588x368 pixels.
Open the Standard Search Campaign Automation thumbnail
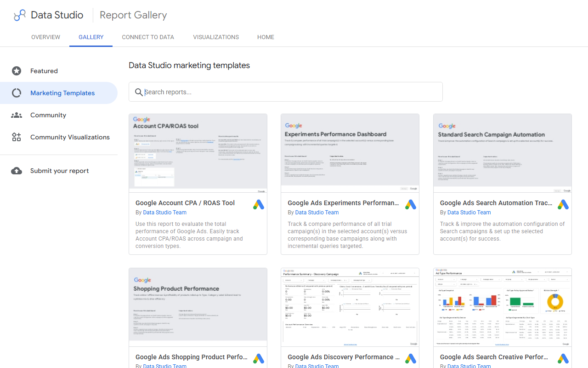503,153
